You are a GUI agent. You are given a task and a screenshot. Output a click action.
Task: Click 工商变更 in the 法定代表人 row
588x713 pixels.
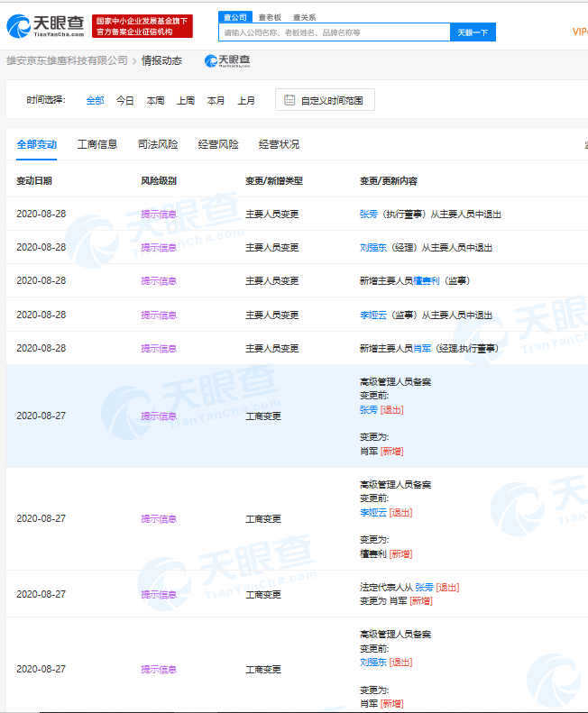[263, 595]
